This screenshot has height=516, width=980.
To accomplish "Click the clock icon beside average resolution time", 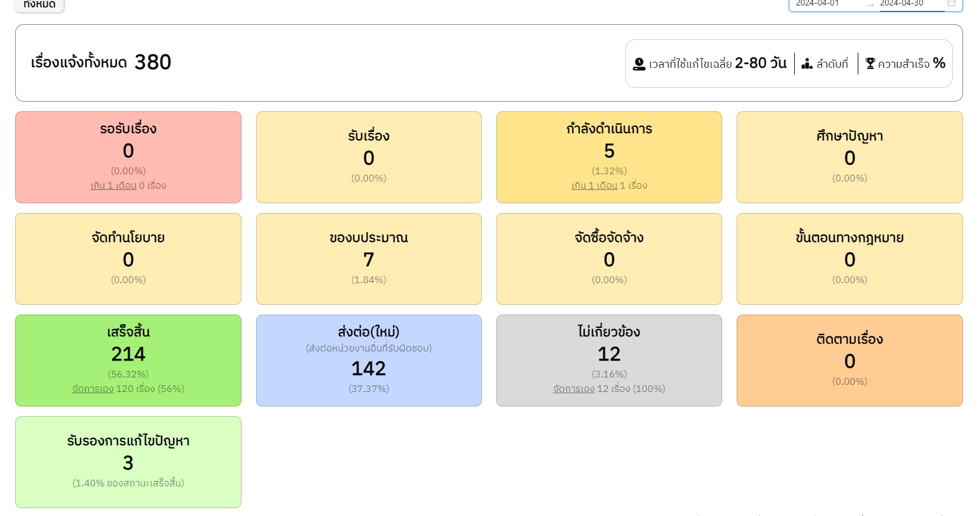I will click(639, 64).
